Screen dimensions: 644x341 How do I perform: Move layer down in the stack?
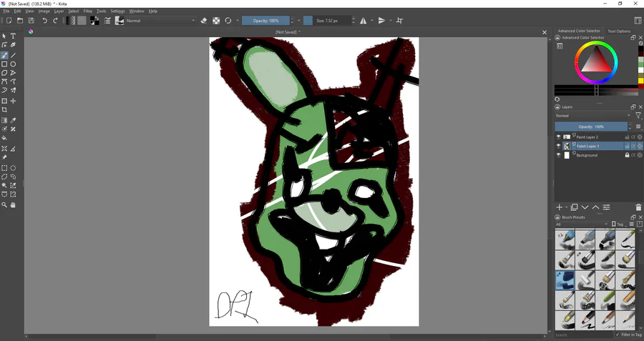coord(585,207)
